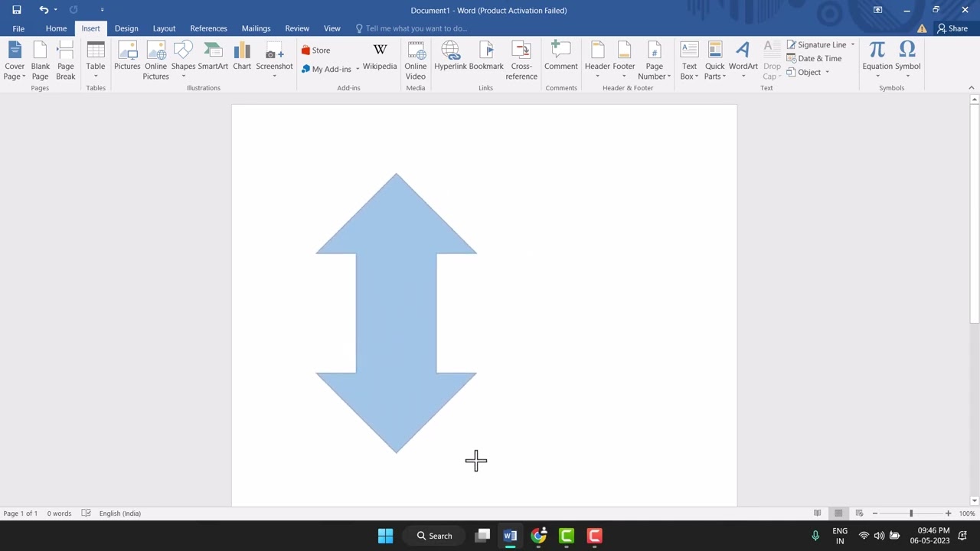The height and width of the screenshot is (551, 980).
Task: Open the Wikipedia add-in
Action: click(x=380, y=57)
